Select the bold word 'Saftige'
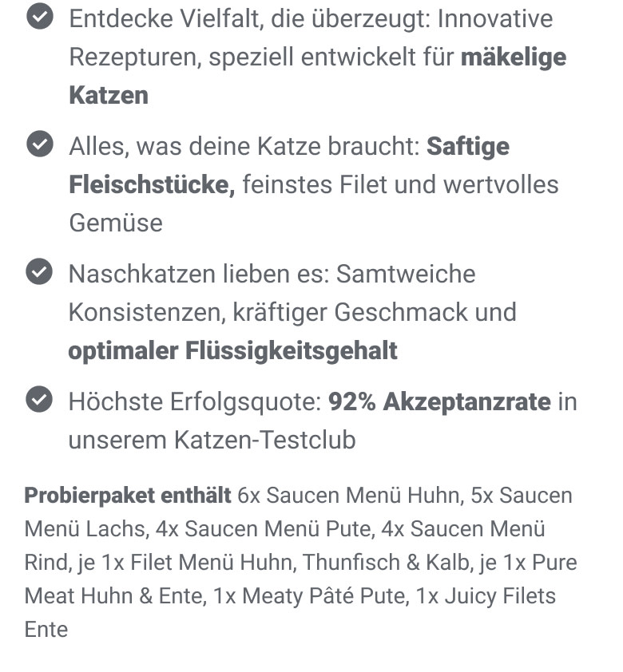This screenshot has height=672, width=623. pyautogui.click(x=468, y=147)
